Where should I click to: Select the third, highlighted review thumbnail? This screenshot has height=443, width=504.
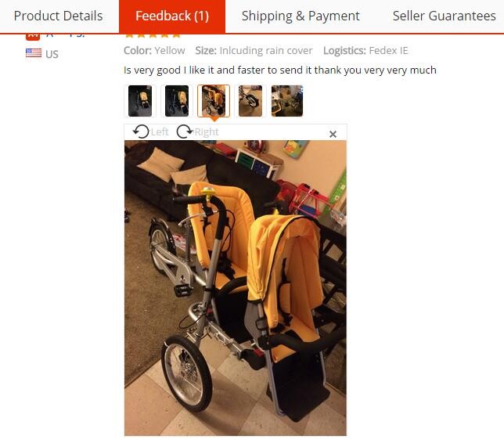(214, 101)
